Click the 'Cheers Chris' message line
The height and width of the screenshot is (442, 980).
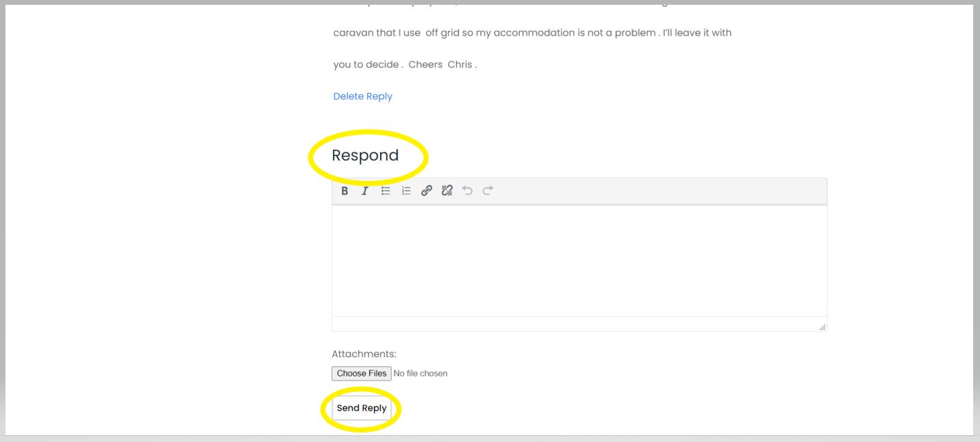(405, 65)
